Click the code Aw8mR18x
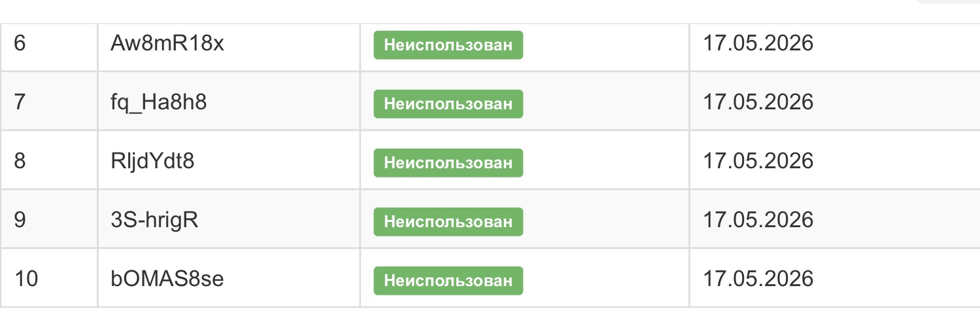The width and height of the screenshot is (980, 328). point(167,44)
